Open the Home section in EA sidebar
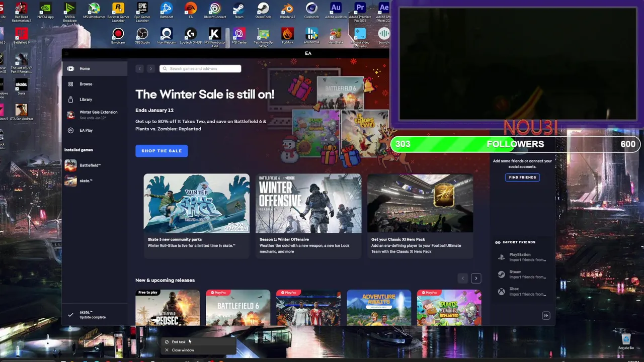Viewport: 644px width, 362px height. (95, 69)
